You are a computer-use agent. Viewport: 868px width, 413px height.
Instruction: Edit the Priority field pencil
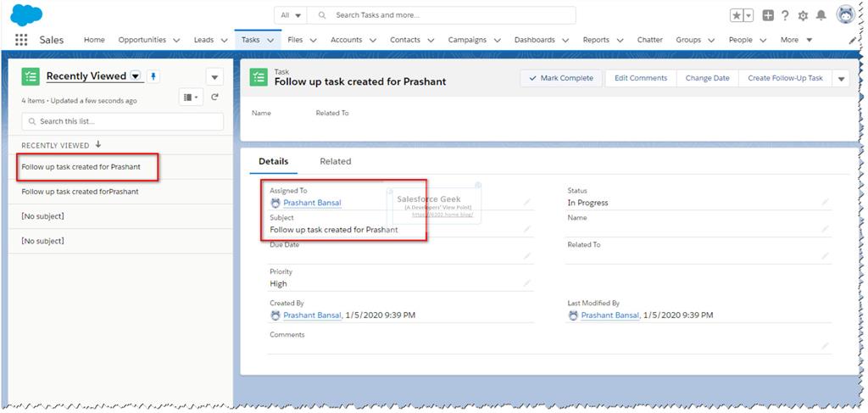click(x=526, y=283)
